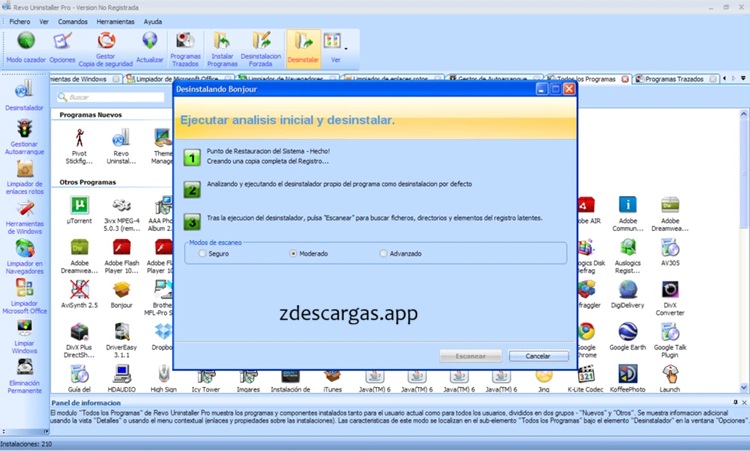Open the tab list dropdown arrow
The image size is (750, 451).
pyautogui.click(x=743, y=78)
